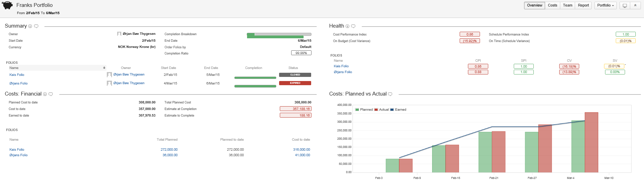Switch to the Costs tab

pyautogui.click(x=552, y=6)
